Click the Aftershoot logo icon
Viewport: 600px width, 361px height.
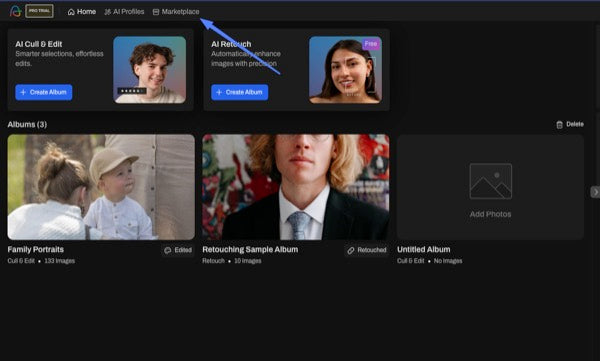15,11
